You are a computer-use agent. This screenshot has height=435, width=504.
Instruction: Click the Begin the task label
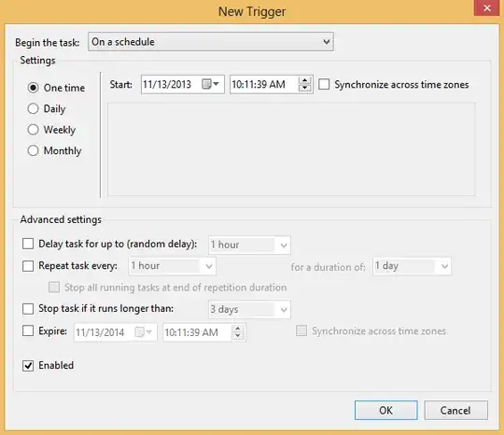[x=48, y=42]
